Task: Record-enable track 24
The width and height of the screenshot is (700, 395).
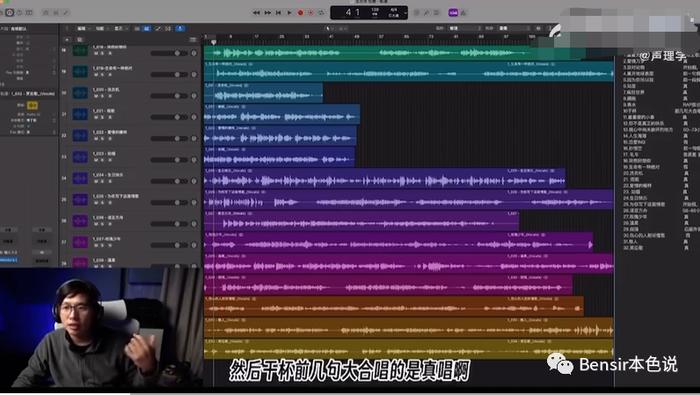Action: [x=110, y=181]
